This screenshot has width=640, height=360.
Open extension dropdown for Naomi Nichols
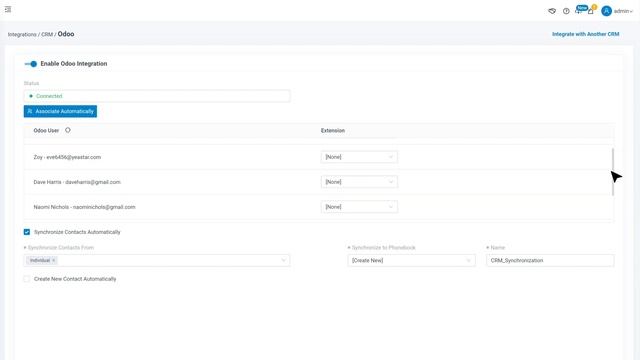(x=359, y=207)
